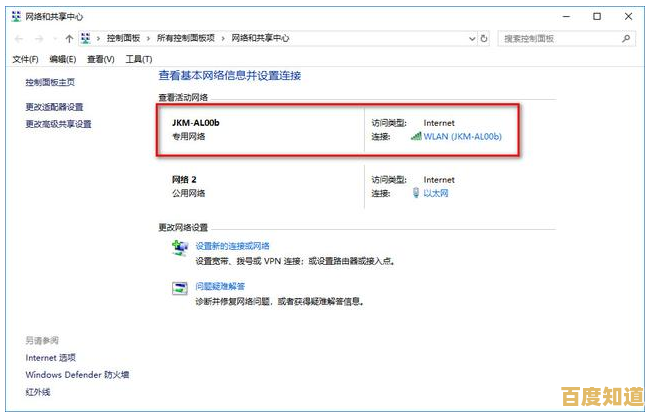The height and width of the screenshot is (415, 649).
Task: Open the 编辑(E) menu
Action: [62, 59]
